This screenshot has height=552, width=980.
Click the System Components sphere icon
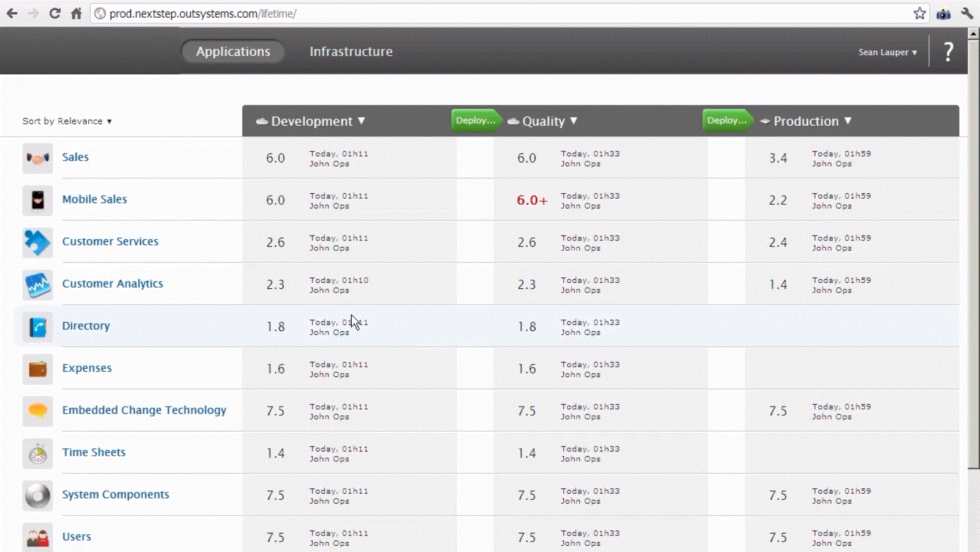click(37, 495)
